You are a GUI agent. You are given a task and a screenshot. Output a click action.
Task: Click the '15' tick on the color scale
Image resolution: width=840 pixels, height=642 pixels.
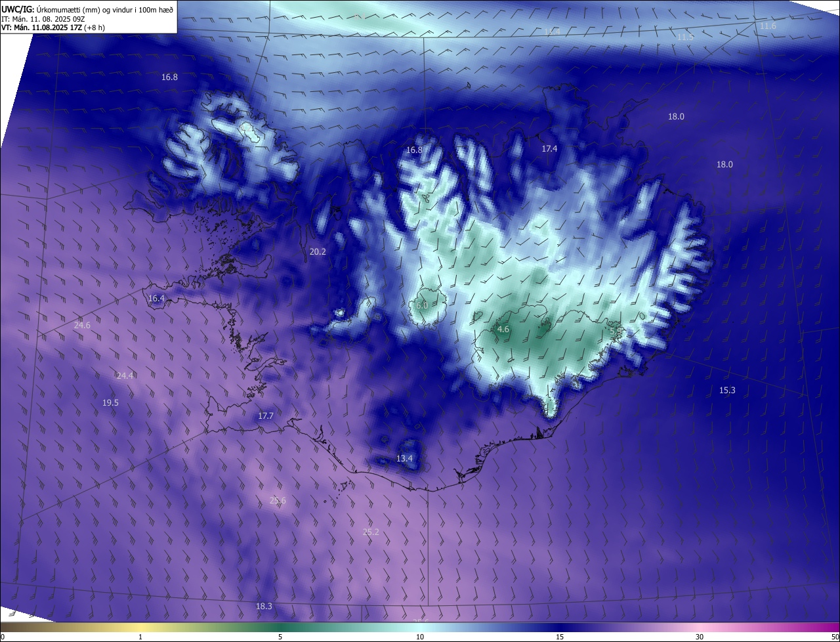click(x=560, y=637)
